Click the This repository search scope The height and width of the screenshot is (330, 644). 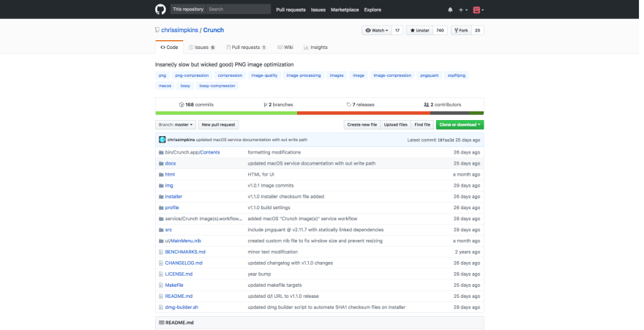pyautogui.click(x=188, y=9)
